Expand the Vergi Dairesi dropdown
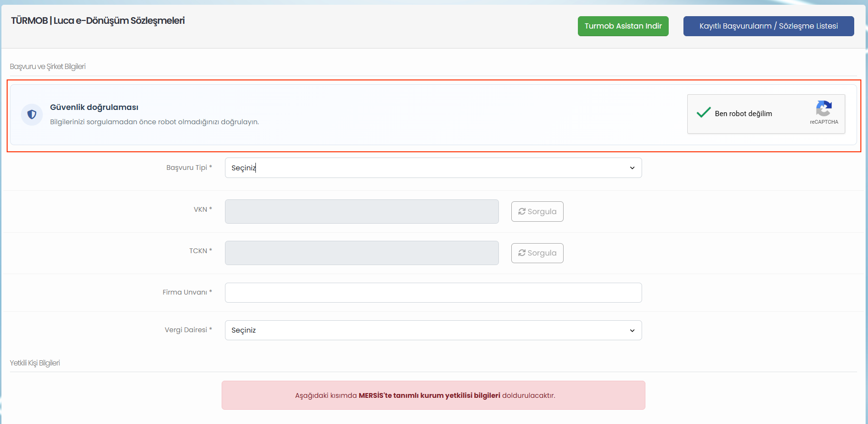Viewport: 868px width, 424px height. click(x=433, y=330)
